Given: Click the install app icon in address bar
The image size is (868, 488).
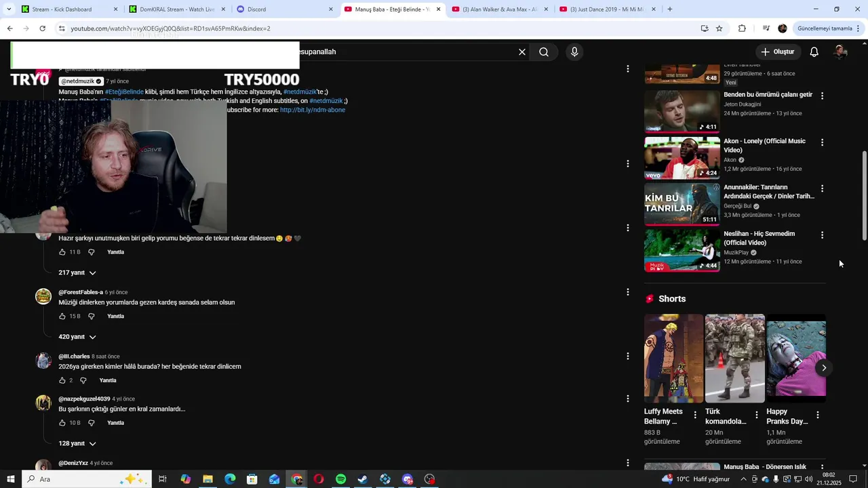Looking at the screenshot, I should pyautogui.click(x=705, y=28).
